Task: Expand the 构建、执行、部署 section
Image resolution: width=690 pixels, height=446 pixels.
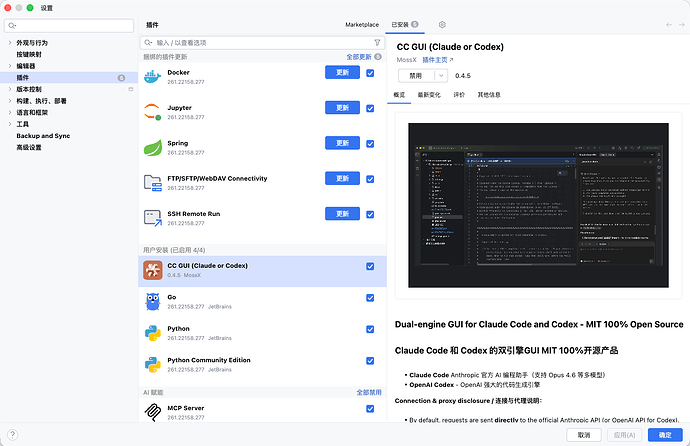Action: pos(10,101)
